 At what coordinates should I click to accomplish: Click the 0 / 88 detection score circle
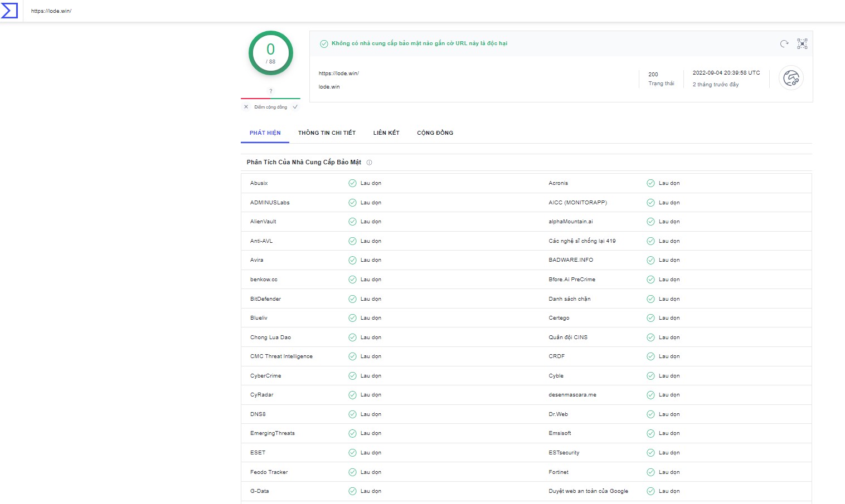271,53
